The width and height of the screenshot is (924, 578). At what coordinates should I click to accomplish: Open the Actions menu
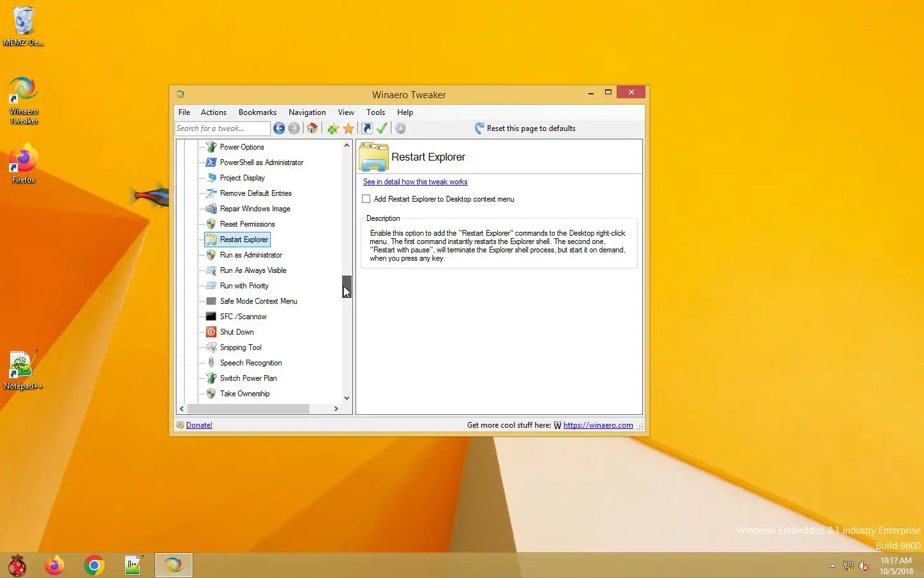click(x=214, y=112)
